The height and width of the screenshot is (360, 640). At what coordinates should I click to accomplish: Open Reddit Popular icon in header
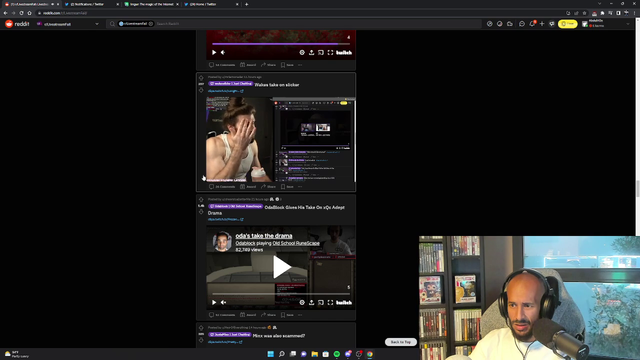coord(489,24)
